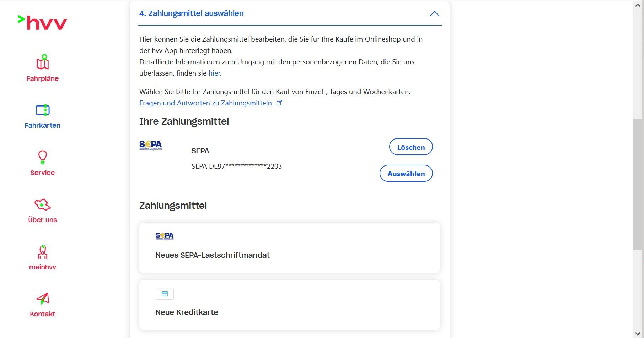The image size is (644, 338).
Task: Click SEPA logo in new mandate card
Action: pos(165,236)
